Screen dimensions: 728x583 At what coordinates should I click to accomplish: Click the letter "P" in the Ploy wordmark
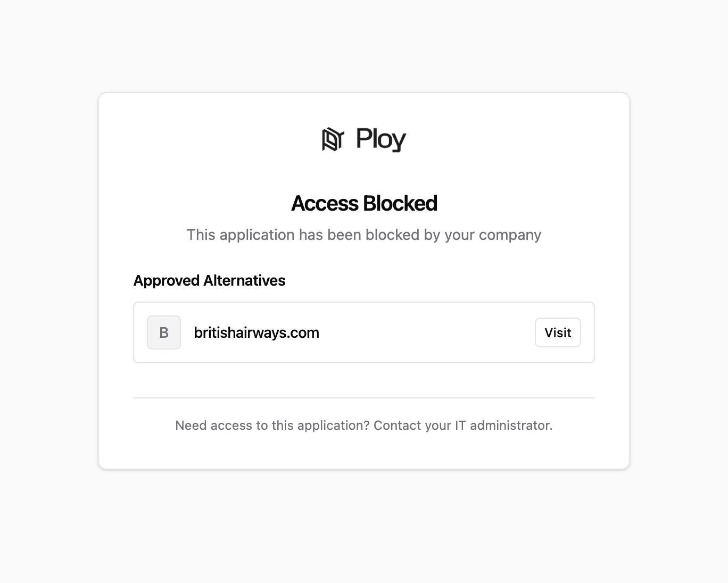pyautogui.click(x=363, y=138)
